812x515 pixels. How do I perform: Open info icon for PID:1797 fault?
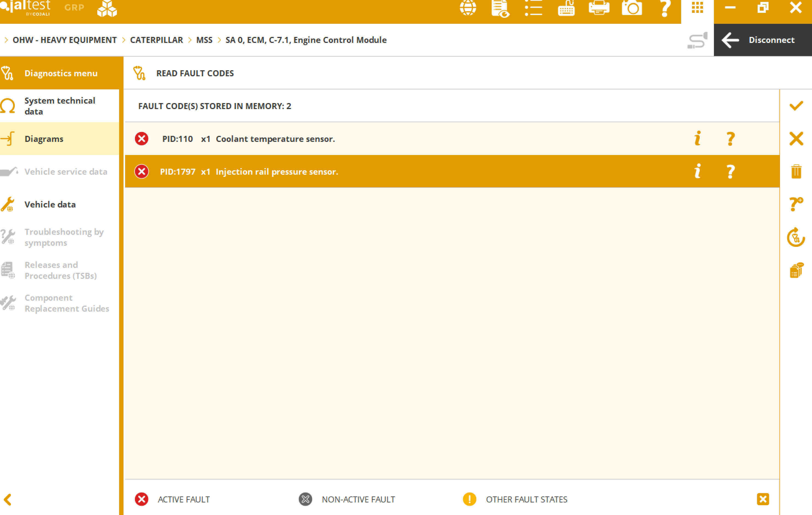coord(698,171)
